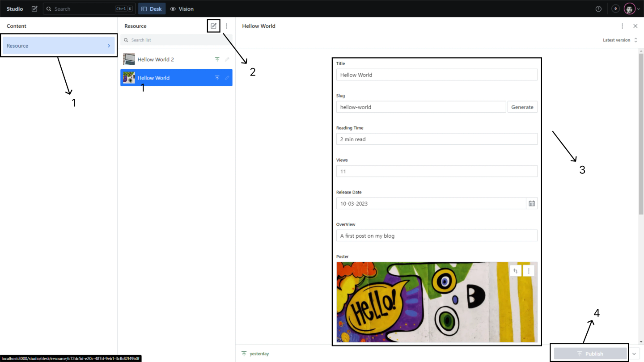The width and height of the screenshot is (644, 362).
Task: Click the Studio logo text
Action: point(15,8)
